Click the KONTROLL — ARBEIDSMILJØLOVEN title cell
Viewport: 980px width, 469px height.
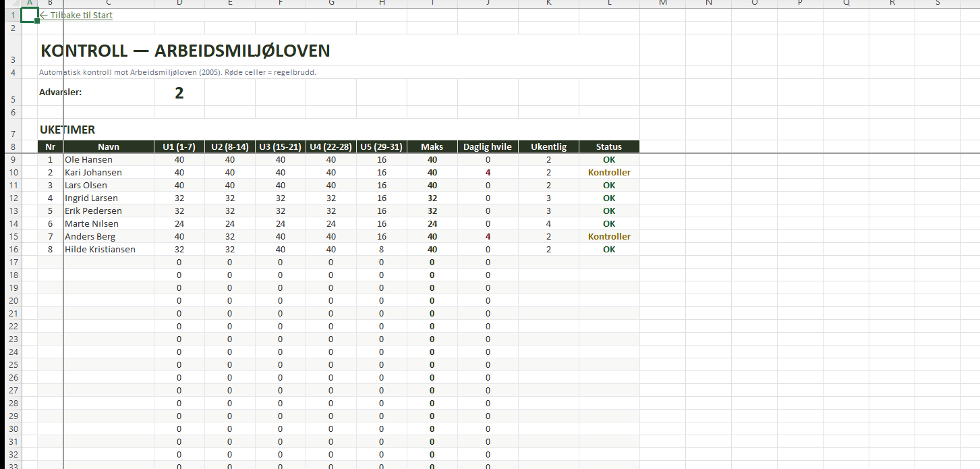point(185,51)
